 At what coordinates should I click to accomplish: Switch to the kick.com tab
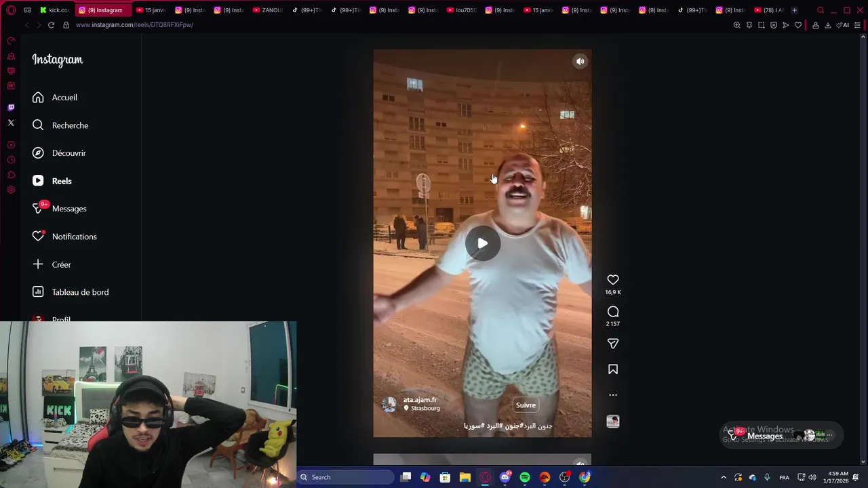coord(54,10)
